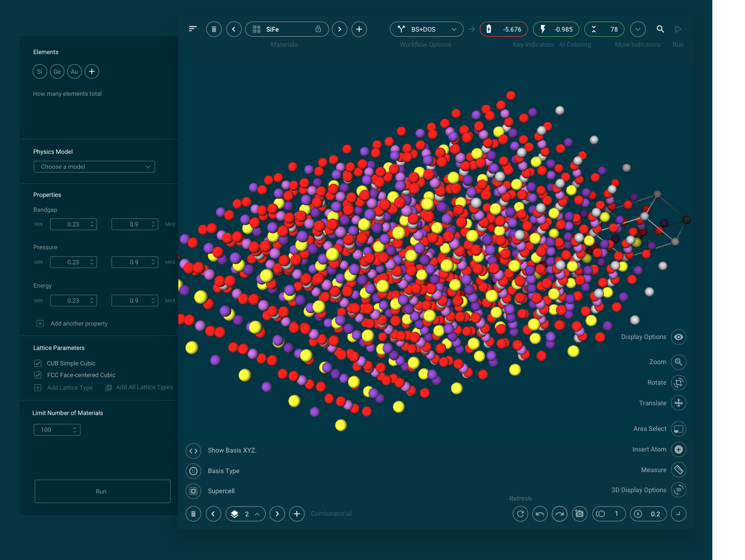
Task: Toggle the Ge element chip
Action: click(57, 71)
